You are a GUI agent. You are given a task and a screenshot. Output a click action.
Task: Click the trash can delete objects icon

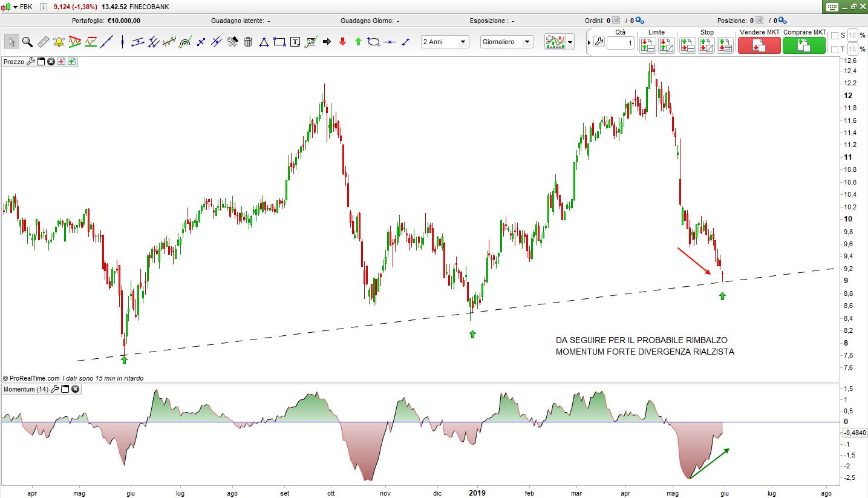point(248,42)
